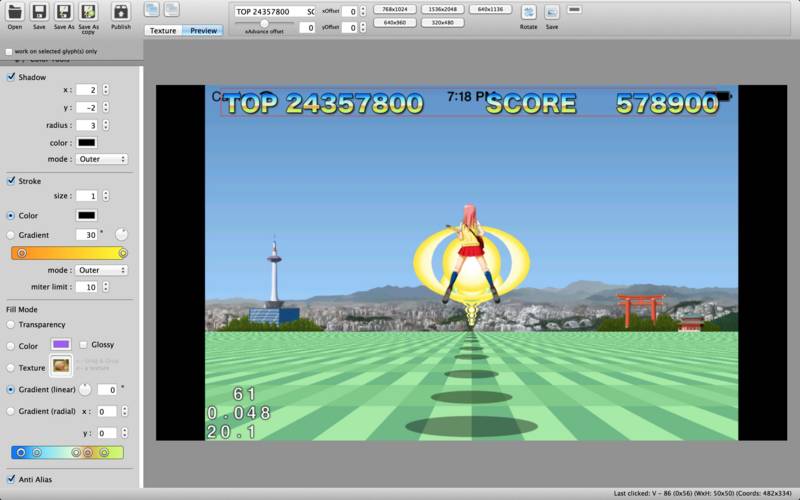Open the Gradient angle dial in the Stroke section
Image resolution: width=800 pixels, height=500 pixels.
click(x=121, y=235)
